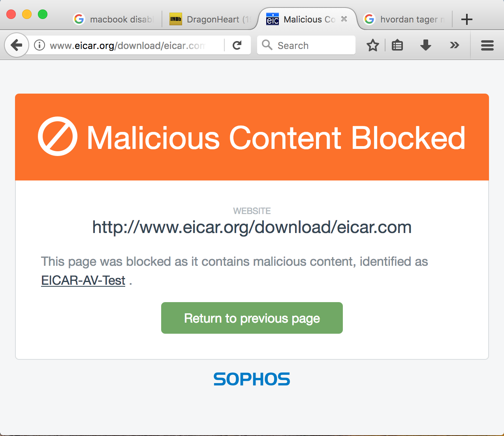Reload the page with the refresh icon
Viewport: 504px width, 436px height.
(x=237, y=45)
